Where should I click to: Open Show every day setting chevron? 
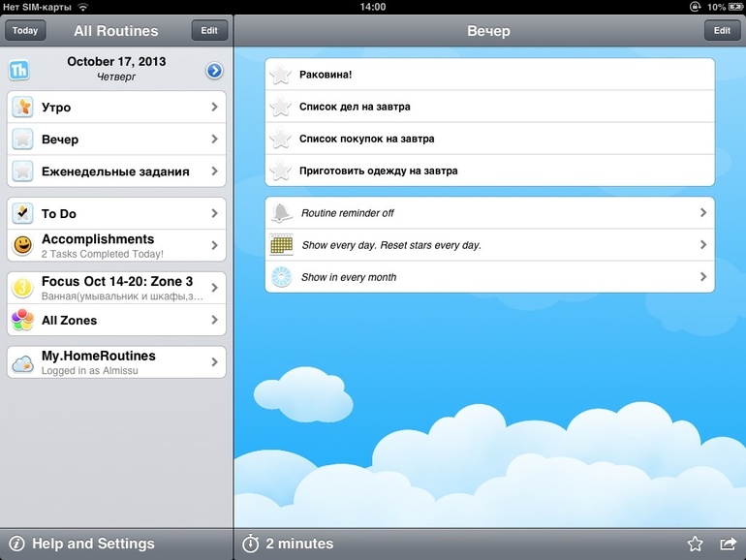703,244
